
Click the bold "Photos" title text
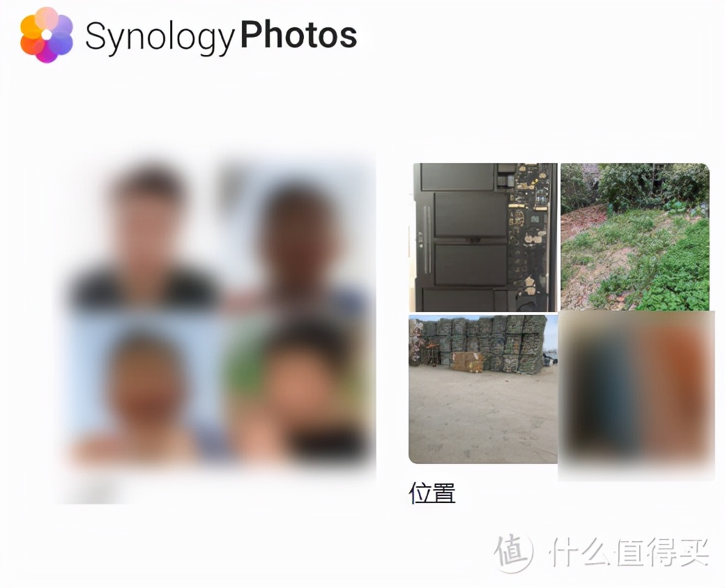point(298,34)
